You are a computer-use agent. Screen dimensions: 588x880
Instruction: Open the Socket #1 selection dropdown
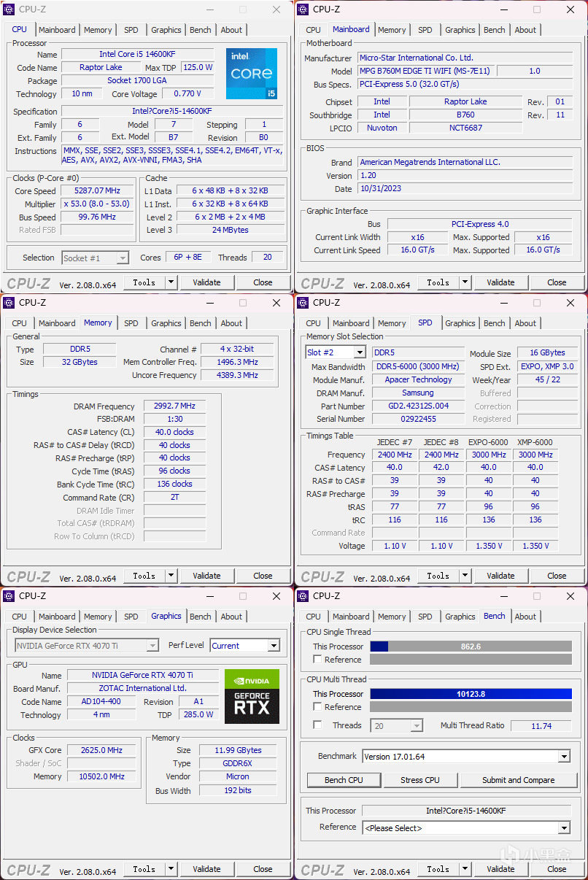(x=123, y=258)
